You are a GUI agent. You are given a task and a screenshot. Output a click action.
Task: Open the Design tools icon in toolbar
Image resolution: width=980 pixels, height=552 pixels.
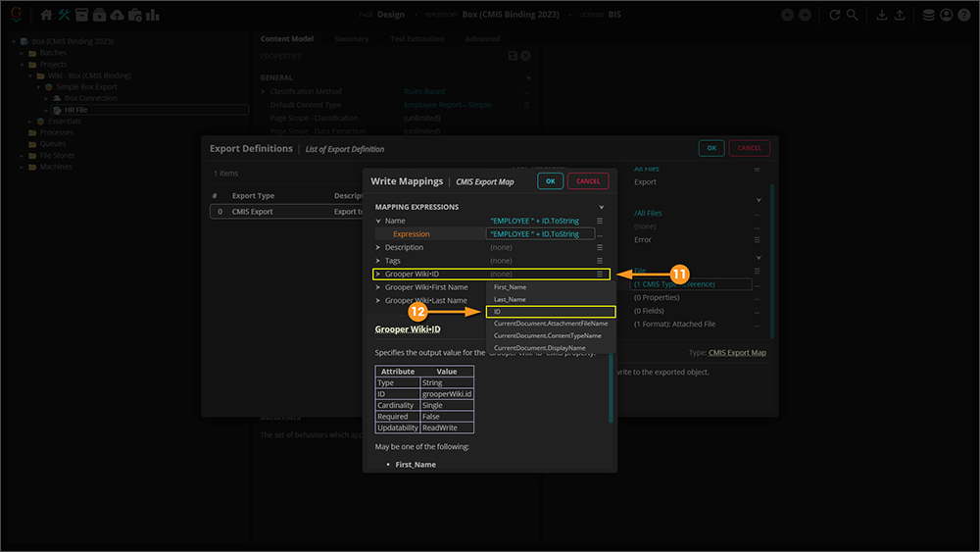pos(64,15)
